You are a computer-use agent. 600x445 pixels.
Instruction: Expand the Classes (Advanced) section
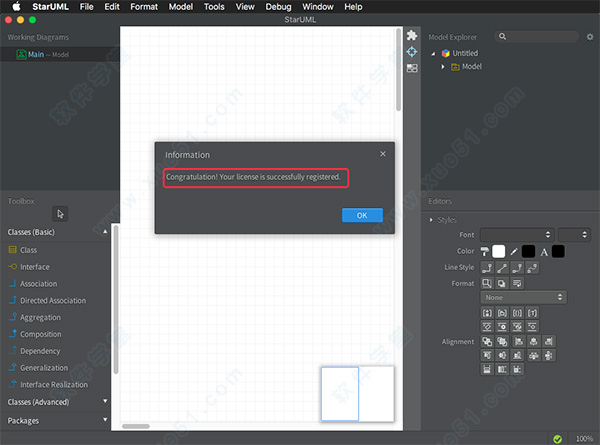tap(105, 402)
